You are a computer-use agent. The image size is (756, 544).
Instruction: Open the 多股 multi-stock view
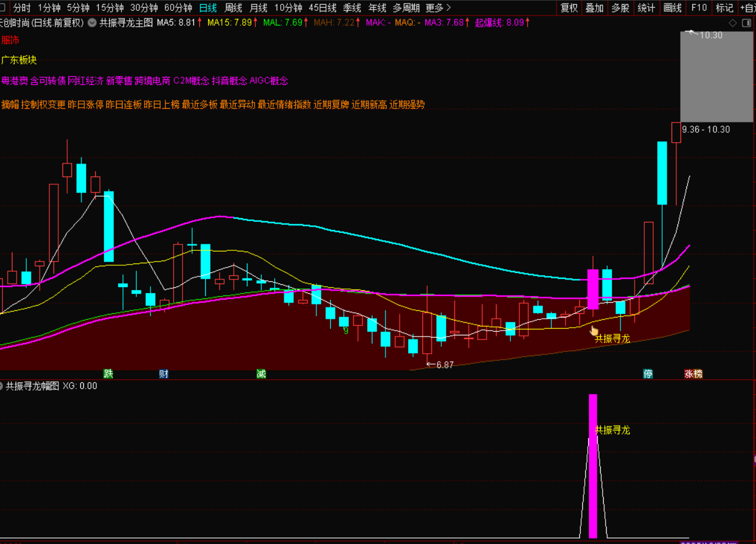coord(620,8)
